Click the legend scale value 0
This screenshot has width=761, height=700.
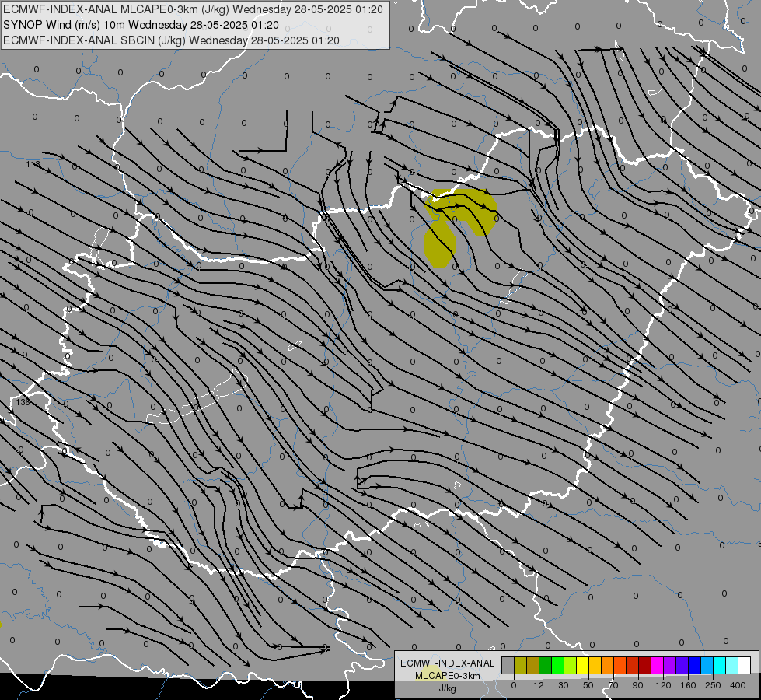(x=514, y=685)
